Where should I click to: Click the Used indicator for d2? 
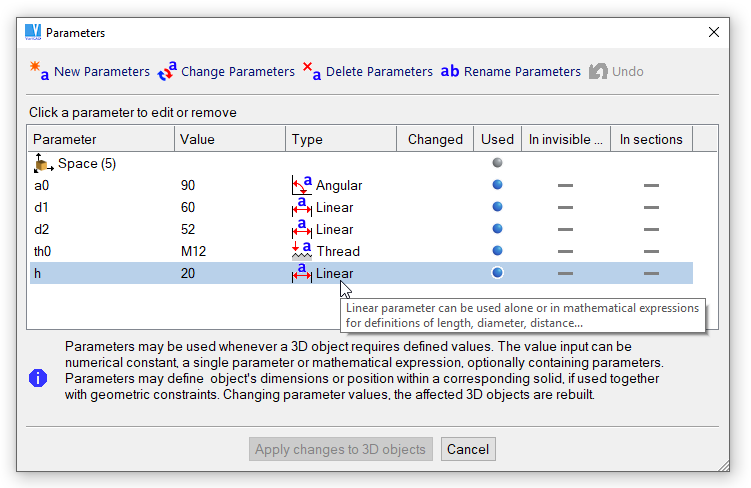pyautogui.click(x=497, y=229)
